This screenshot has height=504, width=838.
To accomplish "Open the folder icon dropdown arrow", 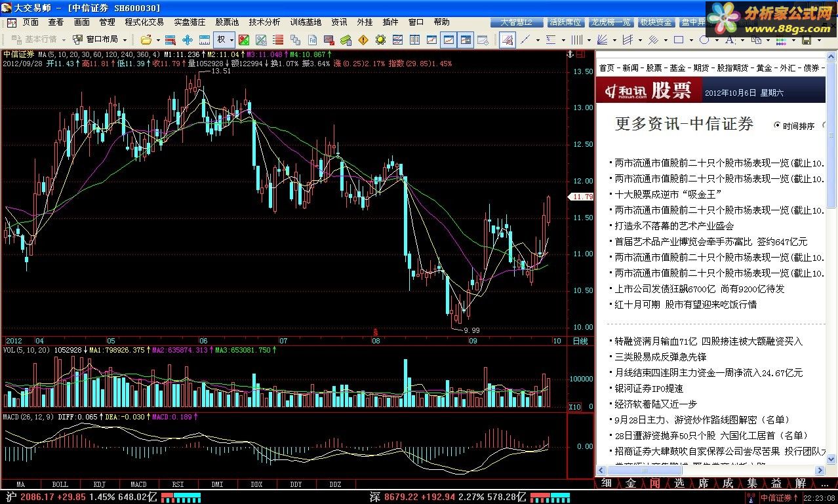I will (x=158, y=39).
